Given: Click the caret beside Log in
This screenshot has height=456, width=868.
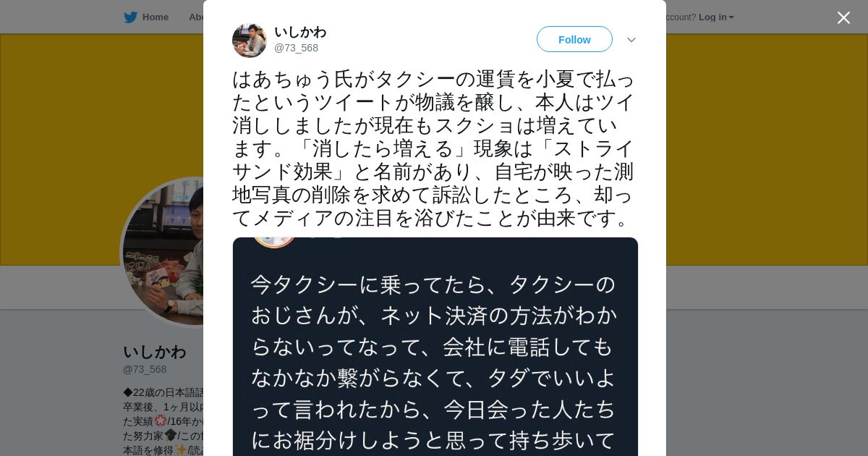Looking at the screenshot, I should (731, 17).
